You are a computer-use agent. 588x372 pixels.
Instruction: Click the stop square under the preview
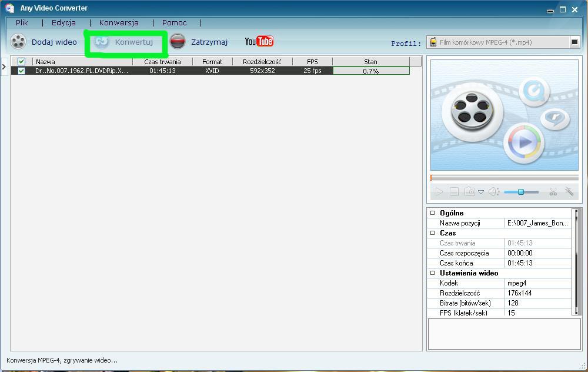454,192
